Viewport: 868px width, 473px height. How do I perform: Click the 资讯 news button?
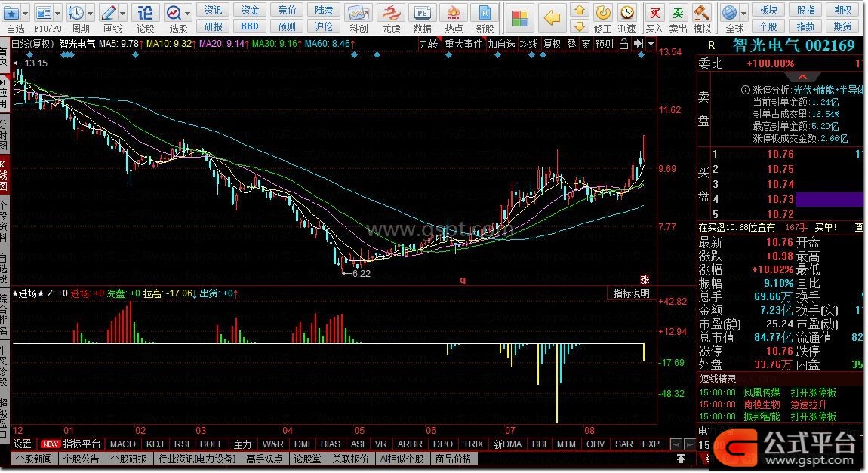tap(213, 10)
